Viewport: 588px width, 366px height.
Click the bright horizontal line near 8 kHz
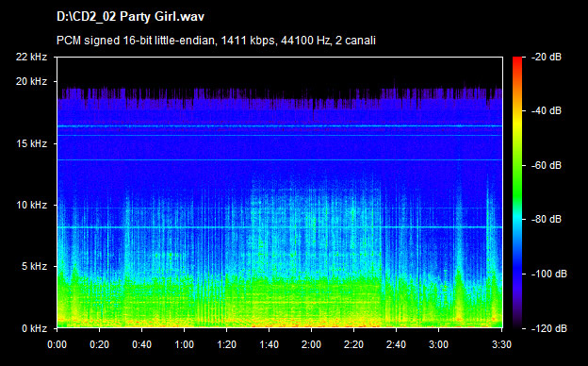coord(280,227)
